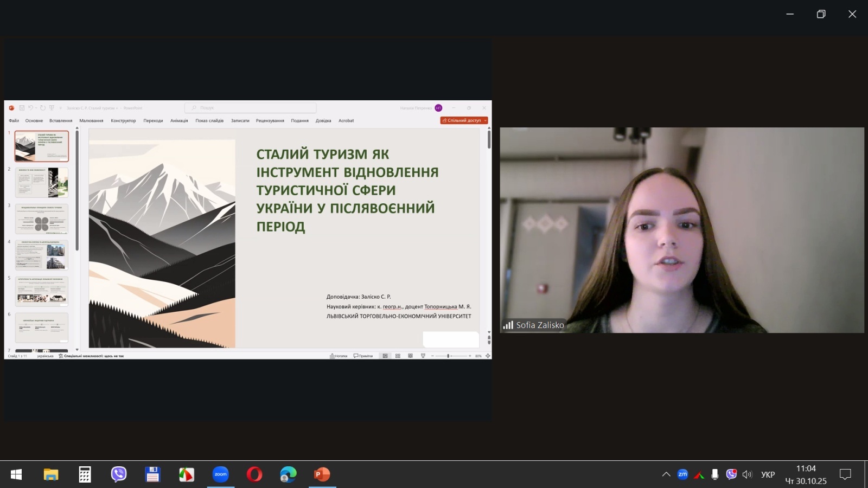The width and height of the screenshot is (868, 488).
Task: Click the zoom level slider in the status bar
Action: (x=449, y=356)
